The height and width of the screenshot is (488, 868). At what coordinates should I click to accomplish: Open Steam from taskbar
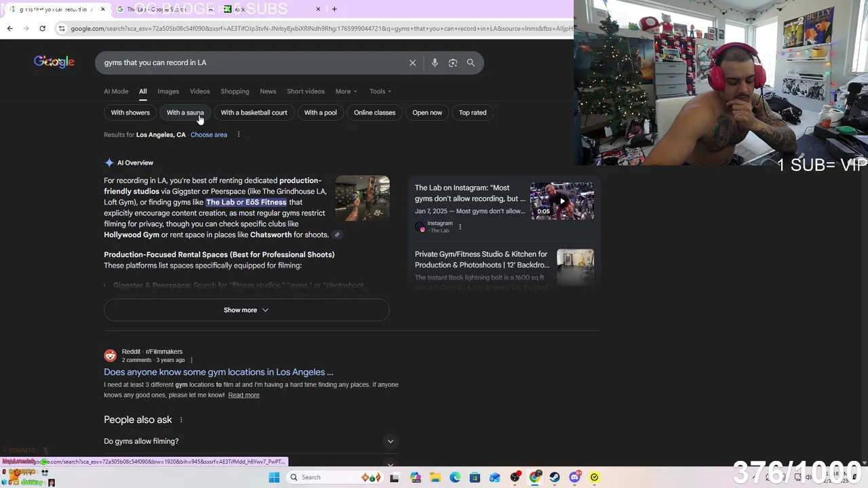tap(555, 477)
